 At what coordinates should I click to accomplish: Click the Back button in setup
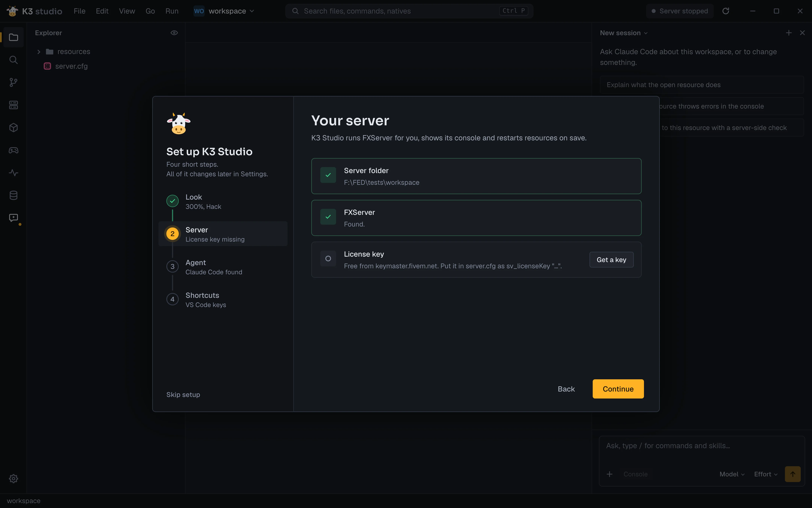(x=566, y=389)
